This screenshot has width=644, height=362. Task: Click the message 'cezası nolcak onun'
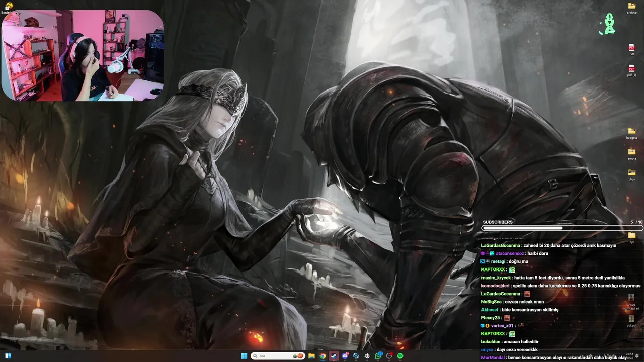pos(524,302)
